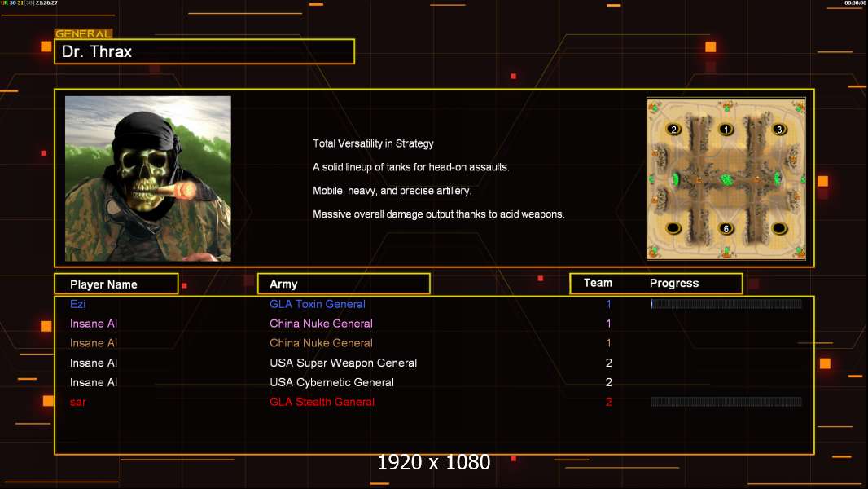Click the 'Total Versatility in Strategy' line
The image size is (868, 489).
click(x=373, y=143)
